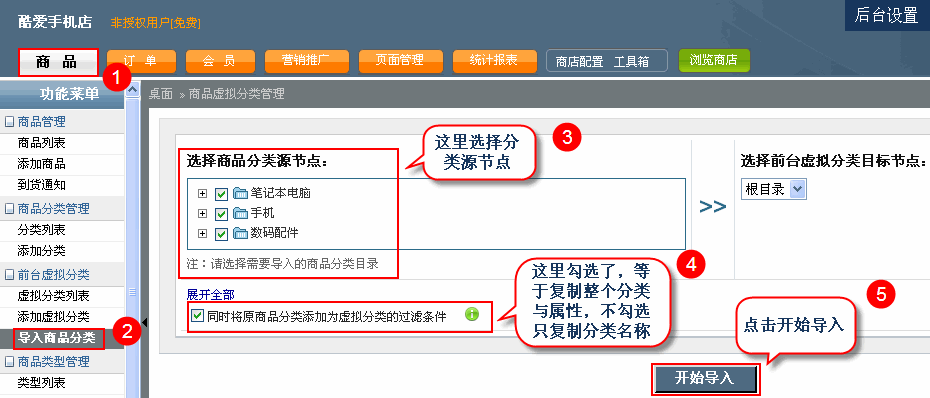This screenshot has width=930, height=398.
Task: Uncheck the 数码配件 checkbox
Action: [222, 234]
